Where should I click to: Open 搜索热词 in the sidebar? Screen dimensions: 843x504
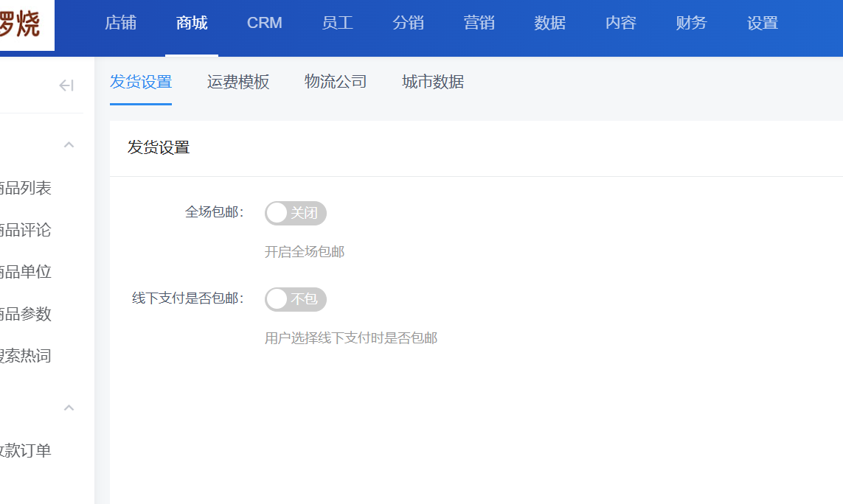(26, 357)
